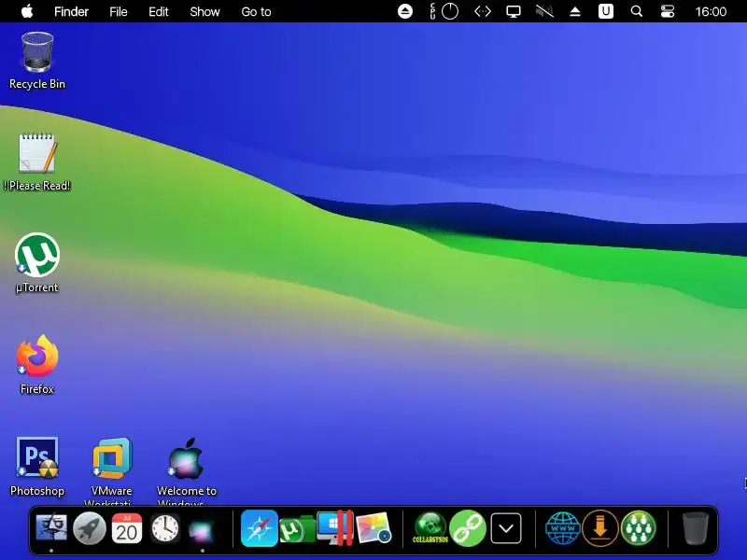Open the WWW globe dock icon
This screenshot has width=747, height=560.
pos(563,527)
